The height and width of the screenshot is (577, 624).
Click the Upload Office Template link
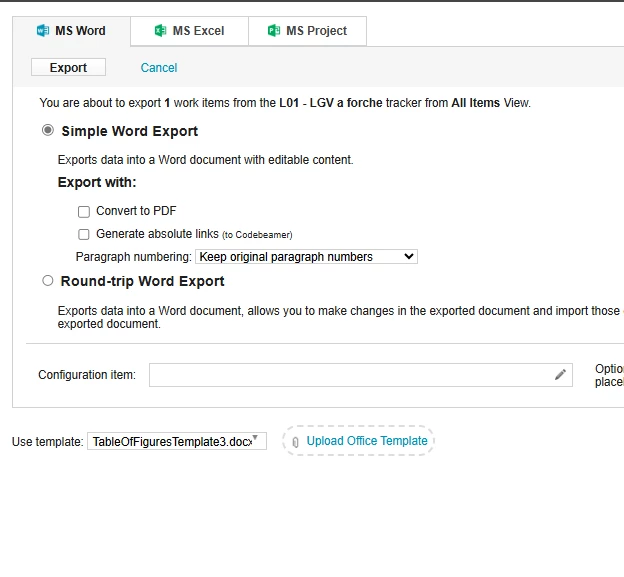click(367, 441)
